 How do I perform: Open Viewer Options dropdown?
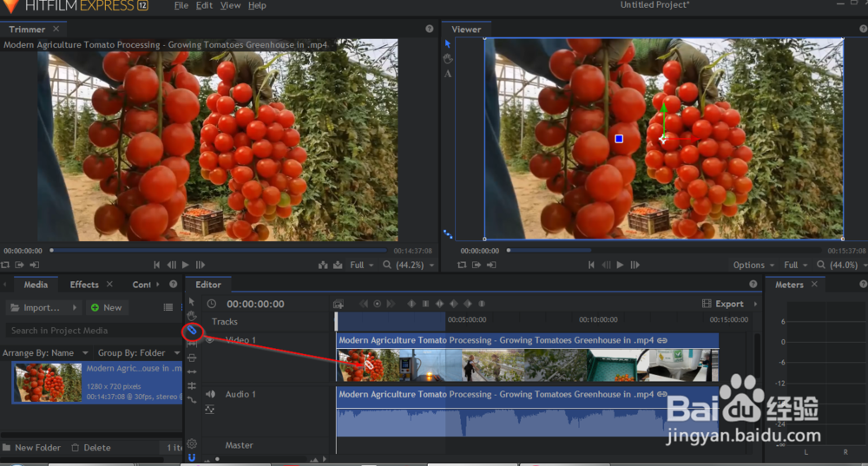tap(754, 265)
